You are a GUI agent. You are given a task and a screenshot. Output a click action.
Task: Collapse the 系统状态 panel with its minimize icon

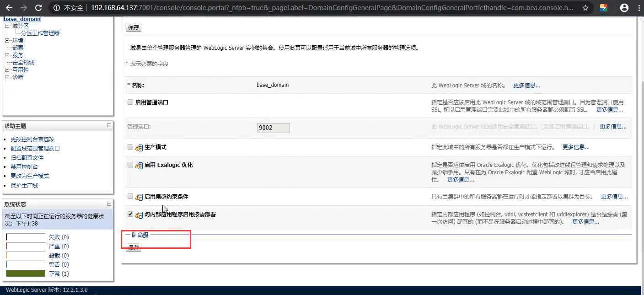pyautogui.click(x=109, y=204)
